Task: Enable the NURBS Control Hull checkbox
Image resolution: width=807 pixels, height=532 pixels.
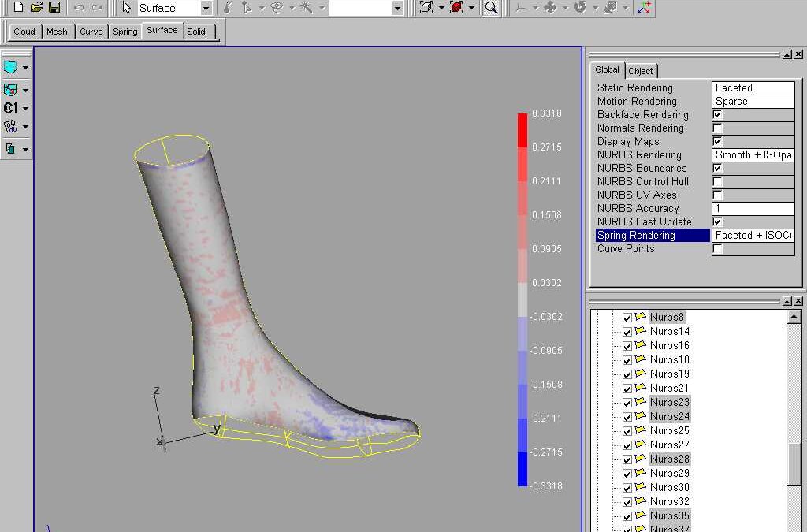Action: point(717,182)
